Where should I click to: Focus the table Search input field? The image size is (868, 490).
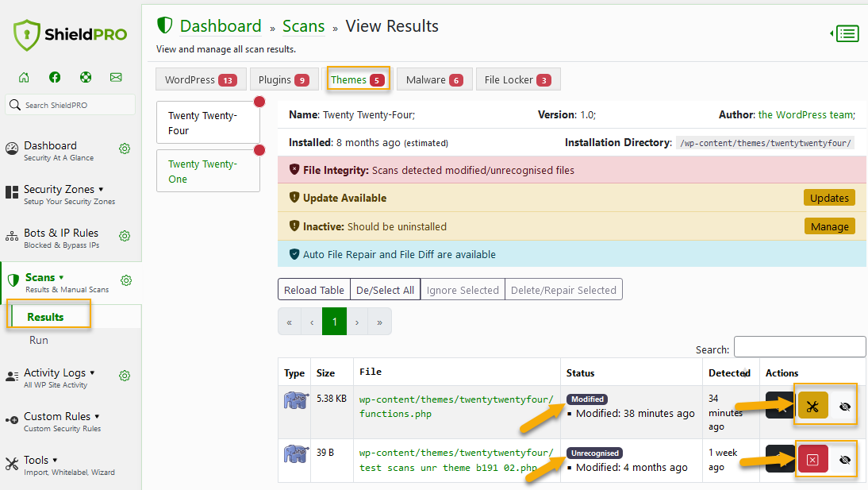coord(799,347)
